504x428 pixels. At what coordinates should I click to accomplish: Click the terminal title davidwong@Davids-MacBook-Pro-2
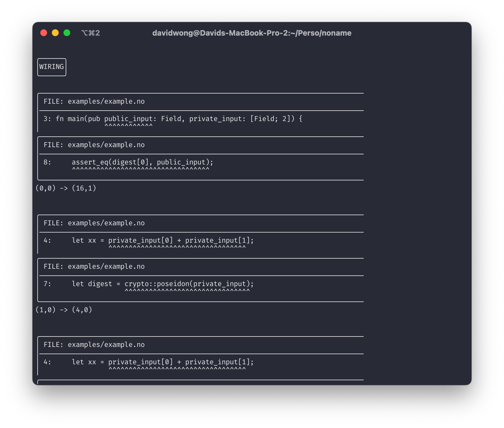252,33
